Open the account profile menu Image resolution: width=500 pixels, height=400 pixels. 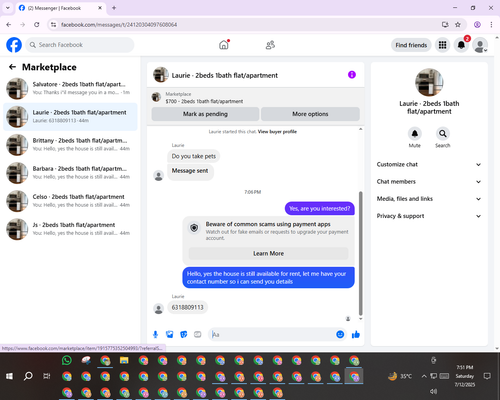pos(480,45)
